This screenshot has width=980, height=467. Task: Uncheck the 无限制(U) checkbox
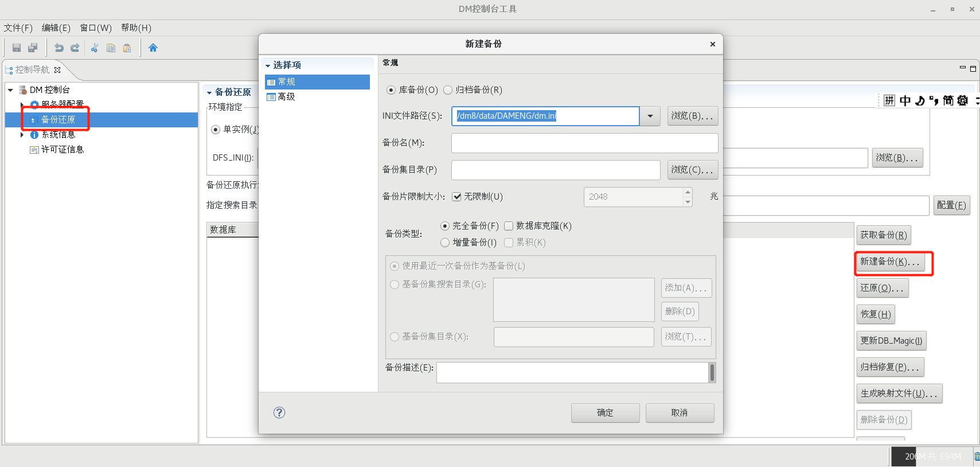[x=457, y=197]
